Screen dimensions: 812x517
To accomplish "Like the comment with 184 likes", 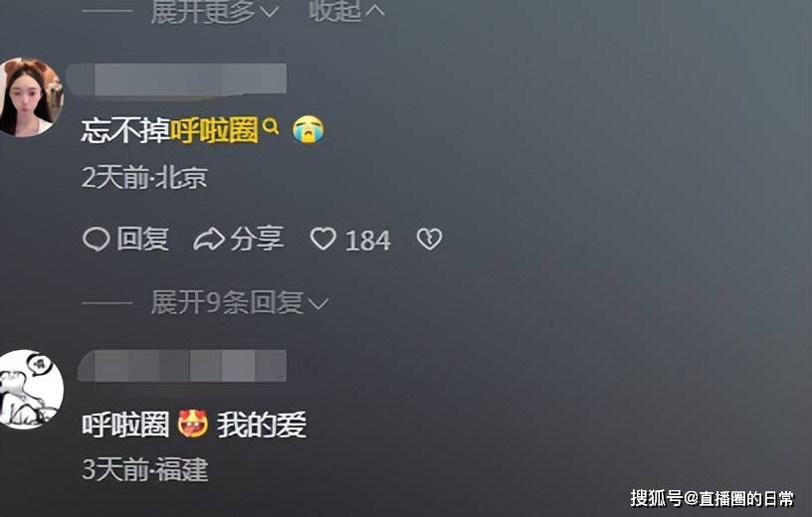I will pyautogui.click(x=323, y=239).
